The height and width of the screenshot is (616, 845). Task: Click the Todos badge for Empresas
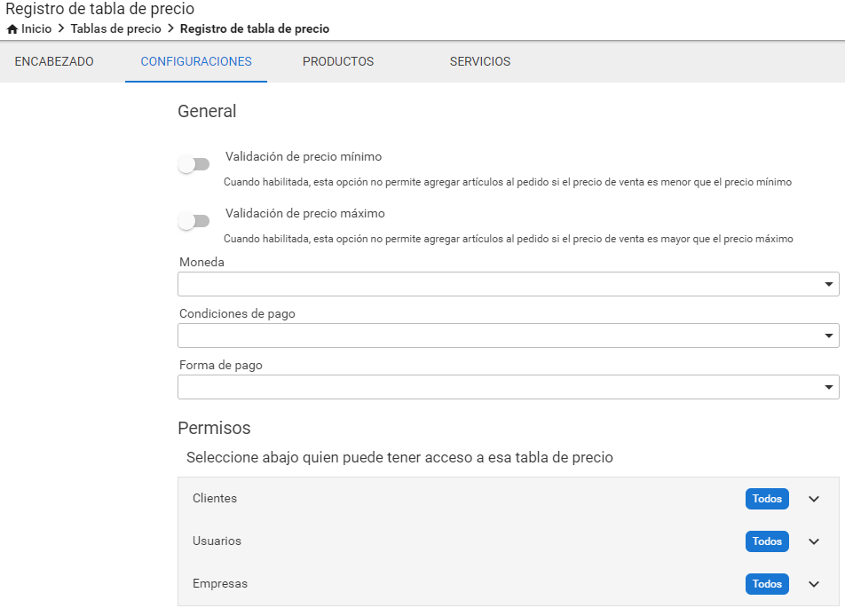pos(767,584)
